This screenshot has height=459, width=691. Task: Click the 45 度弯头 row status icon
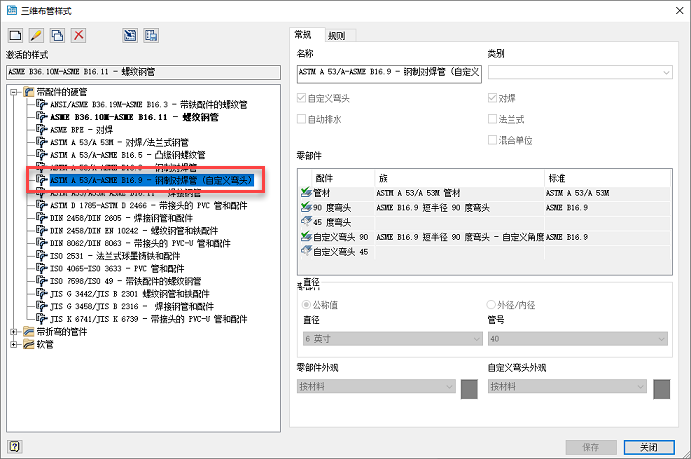306,222
